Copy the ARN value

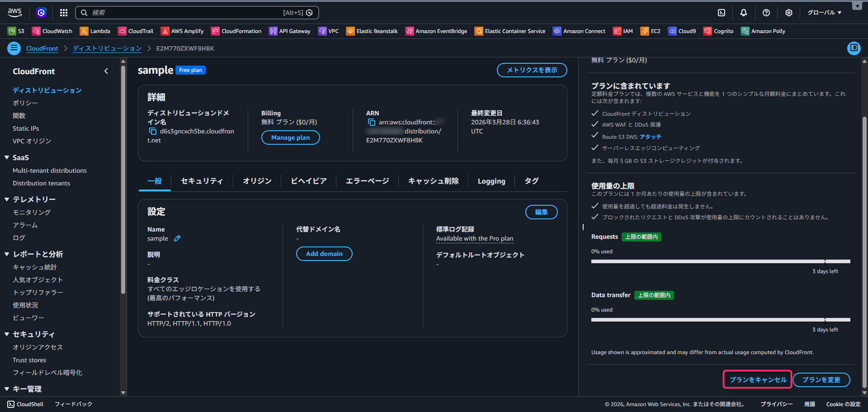coord(372,122)
